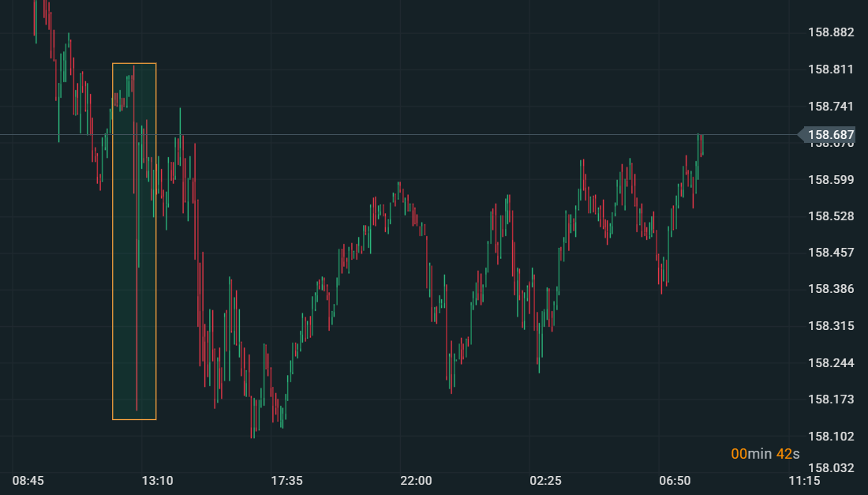Screen dimensions: 868x495
Task: Select the 158.102 price axis label
Action: click(831, 437)
